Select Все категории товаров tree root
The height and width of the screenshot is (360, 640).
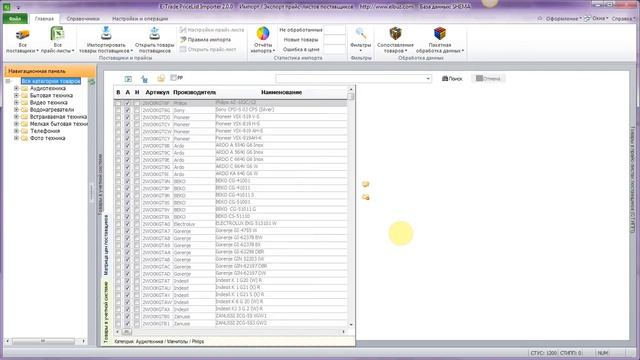51,81
